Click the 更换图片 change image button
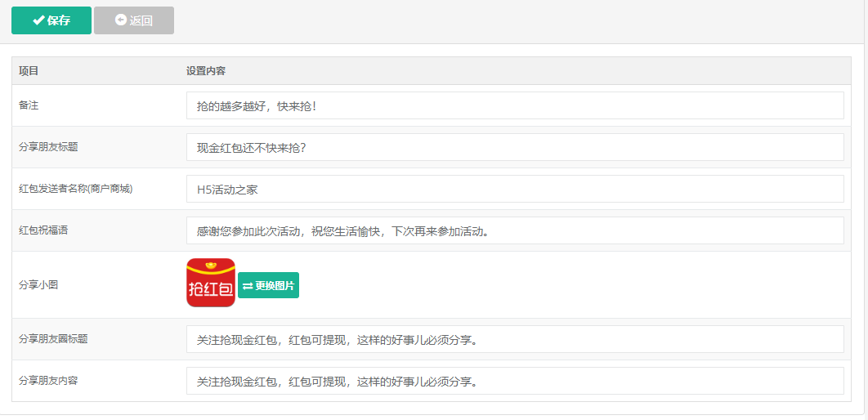 pos(268,285)
